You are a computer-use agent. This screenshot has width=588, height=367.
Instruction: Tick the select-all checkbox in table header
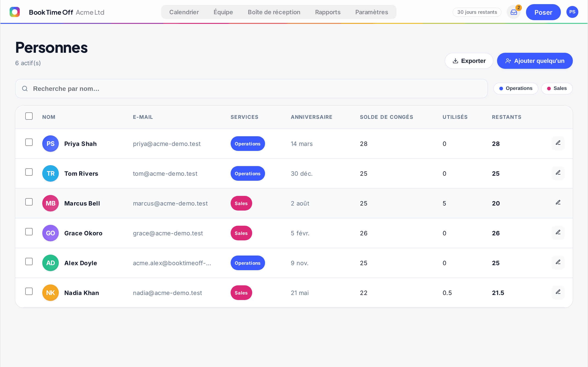coord(29,116)
